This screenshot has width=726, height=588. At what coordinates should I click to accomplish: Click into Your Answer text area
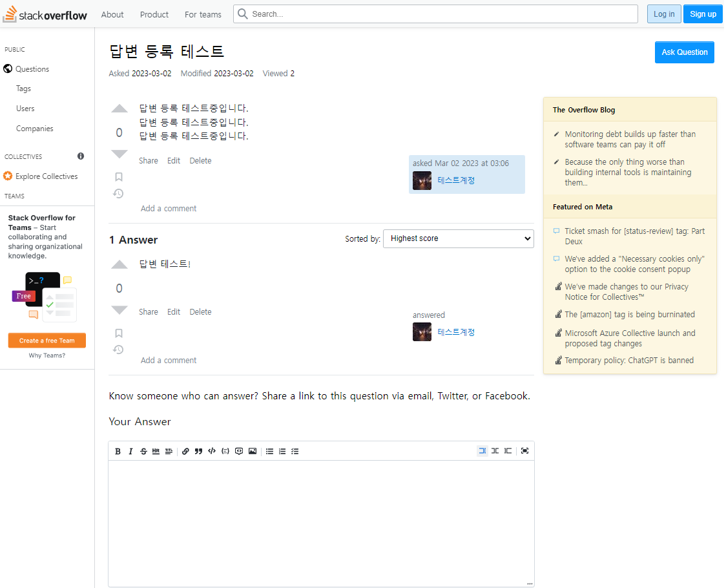pyautogui.click(x=321, y=523)
